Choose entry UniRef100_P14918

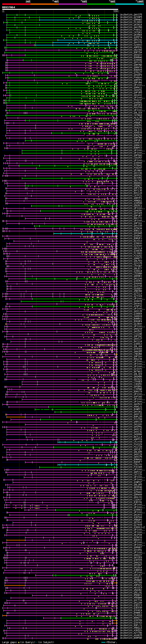(131, 615)
